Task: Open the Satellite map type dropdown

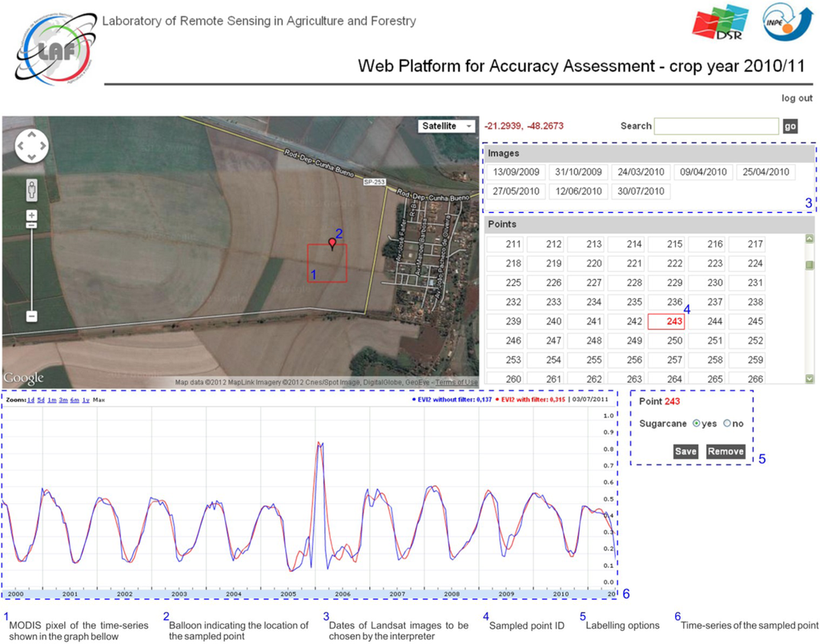Action: (445, 126)
